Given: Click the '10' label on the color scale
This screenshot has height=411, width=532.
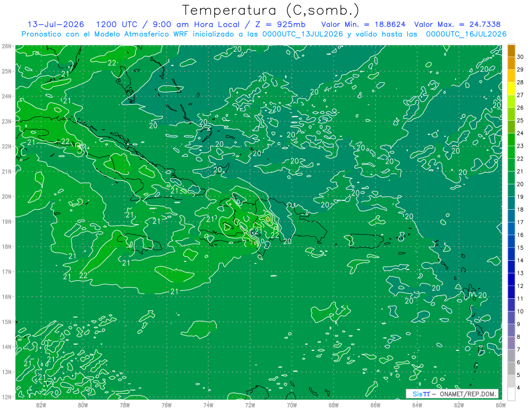Looking at the screenshot, I should (x=520, y=311).
